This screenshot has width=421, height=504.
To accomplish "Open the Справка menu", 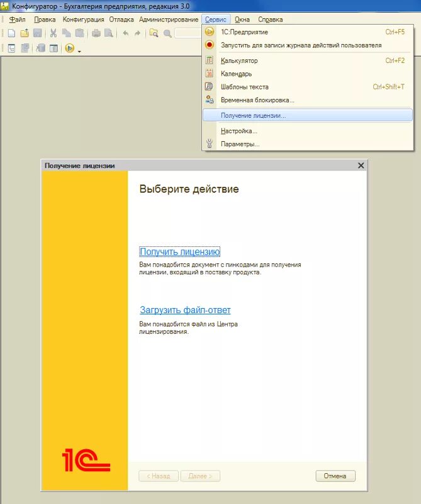I will pyautogui.click(x=271, y=20).
